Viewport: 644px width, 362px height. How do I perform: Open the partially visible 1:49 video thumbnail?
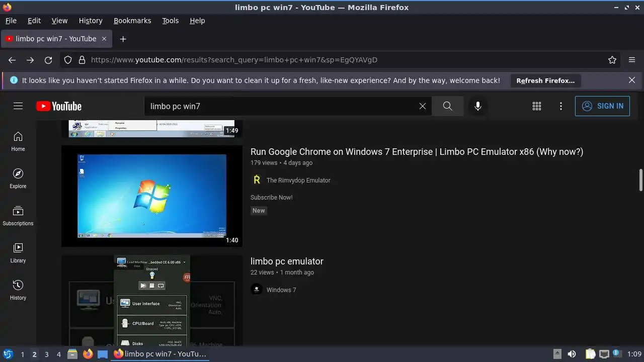point(152,129)
